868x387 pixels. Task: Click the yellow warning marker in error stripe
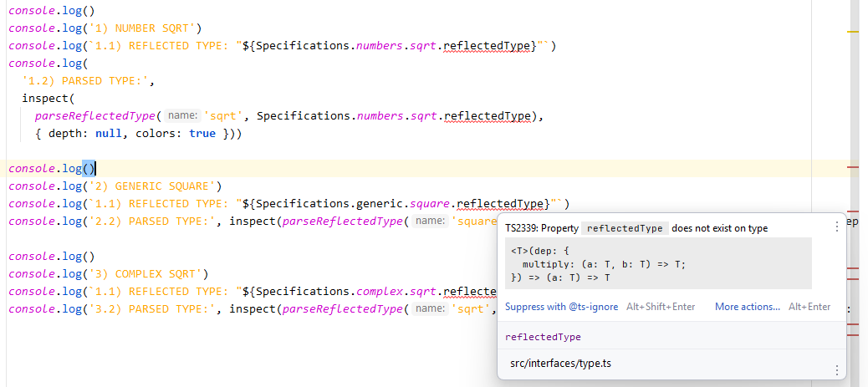click(853, 31)
